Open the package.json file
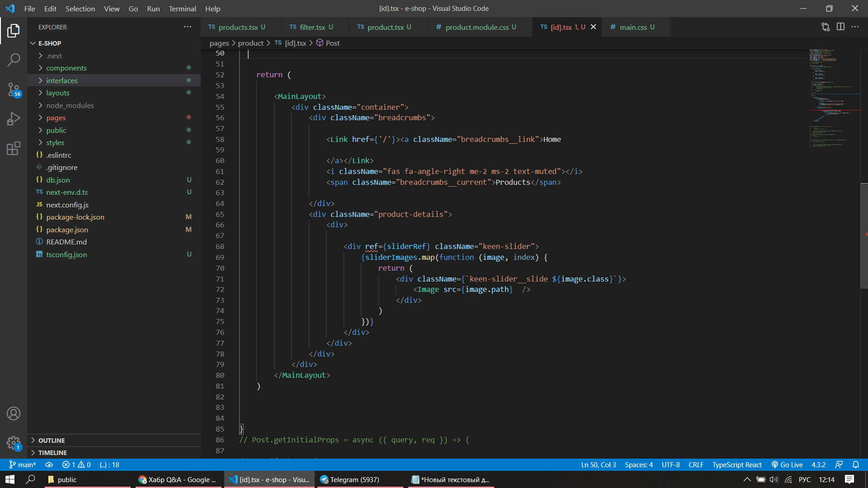The height and width of the screenshot is (488, 868). (x=114, y=230)
